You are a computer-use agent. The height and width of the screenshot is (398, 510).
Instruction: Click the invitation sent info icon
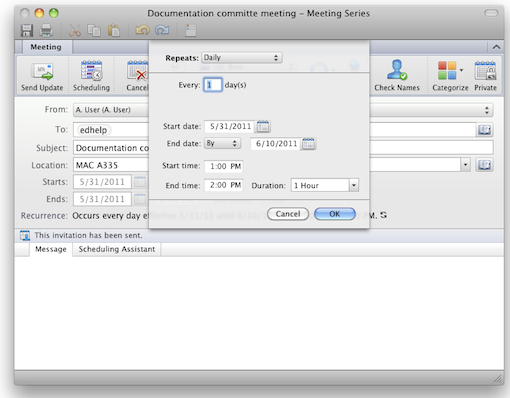point(25,235)
